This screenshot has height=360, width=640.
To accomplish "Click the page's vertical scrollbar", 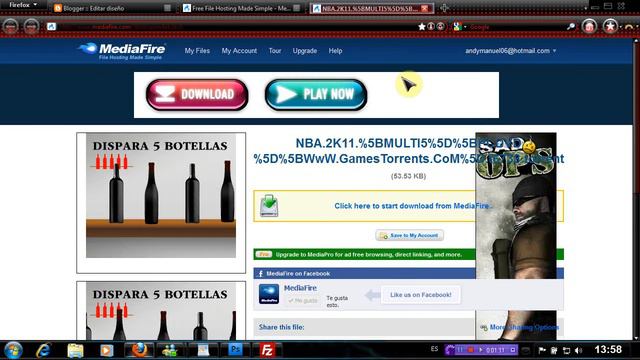I will [x=636, y=190].
